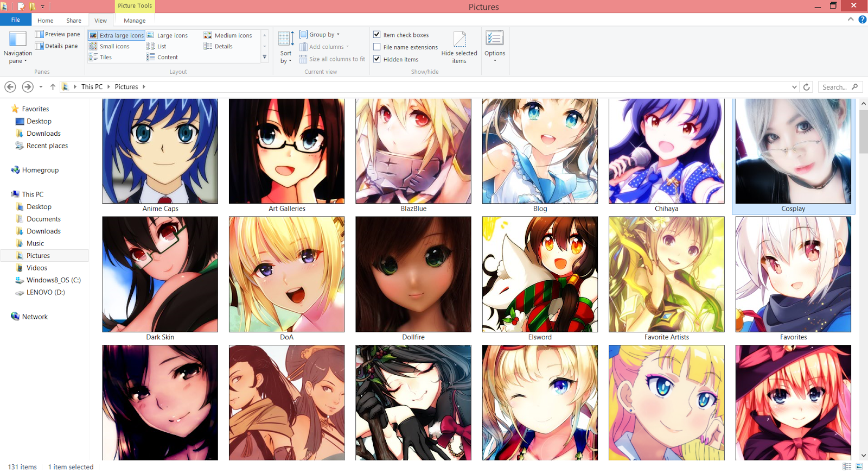This screenshot has width=868, height=473.
Task: Select Desktop under Favorites
Action: [x=34, y=121]
